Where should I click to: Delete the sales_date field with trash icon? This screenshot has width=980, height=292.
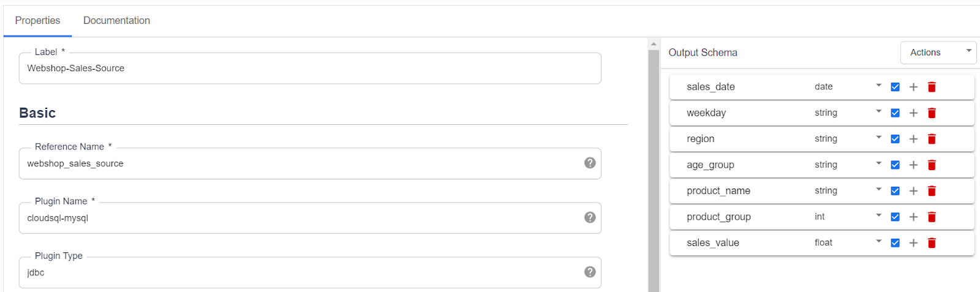(932, 87)
